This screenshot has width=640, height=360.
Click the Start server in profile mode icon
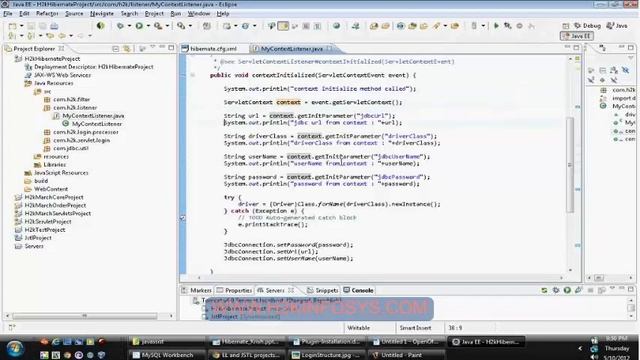tap(578, 290)
